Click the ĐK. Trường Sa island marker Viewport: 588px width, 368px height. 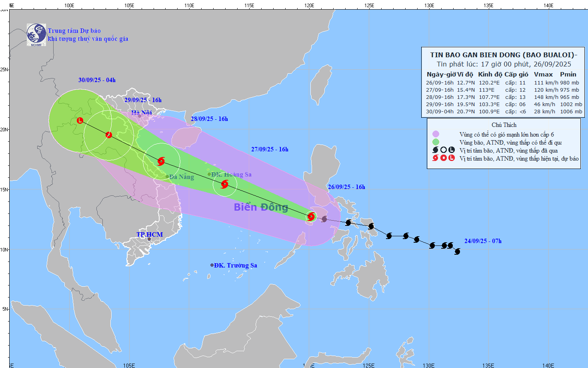212,265
